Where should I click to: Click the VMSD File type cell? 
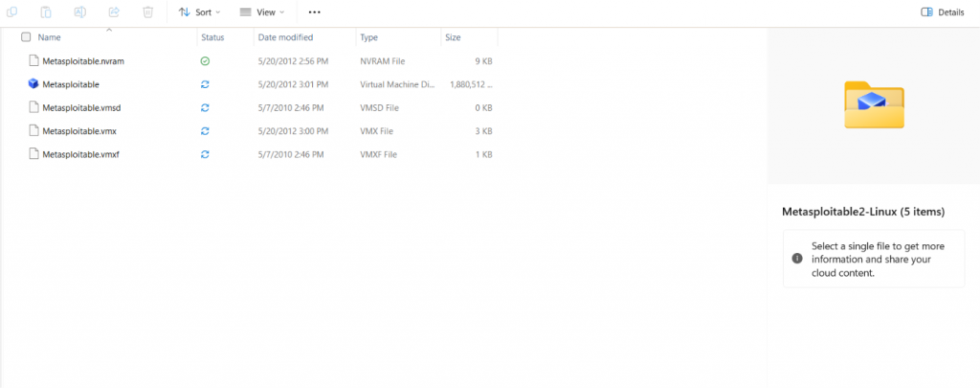coord(379,107)
